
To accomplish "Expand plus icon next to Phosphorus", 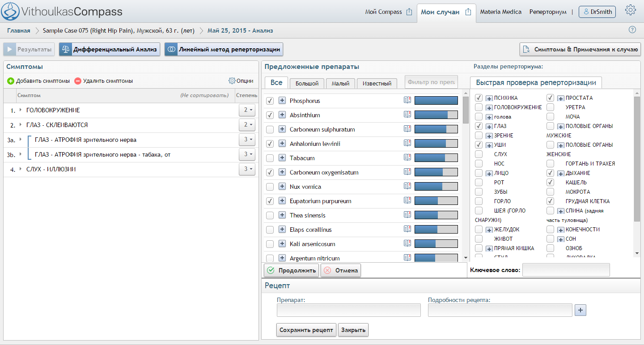I will pos(282,101).
